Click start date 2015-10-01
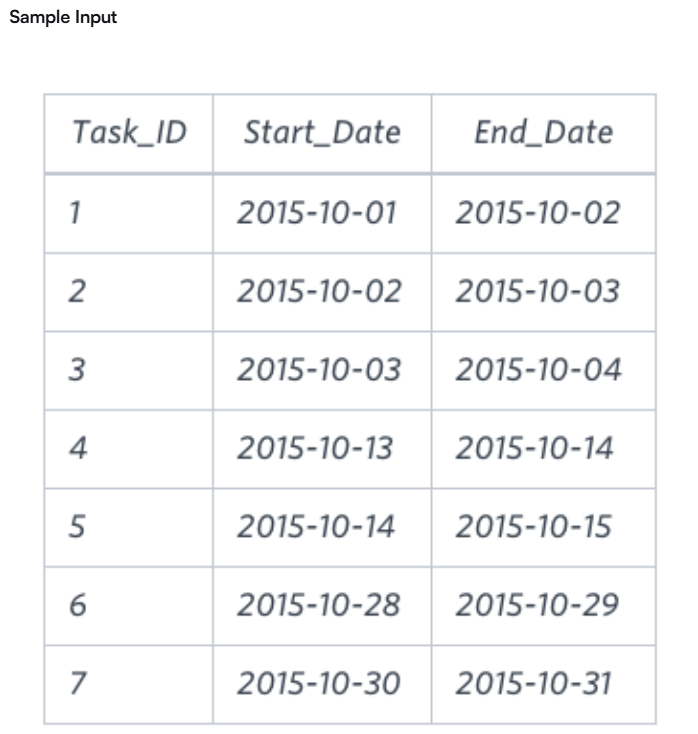The height and width of the screenshot is (734, 698). click(x=317, y=213)
